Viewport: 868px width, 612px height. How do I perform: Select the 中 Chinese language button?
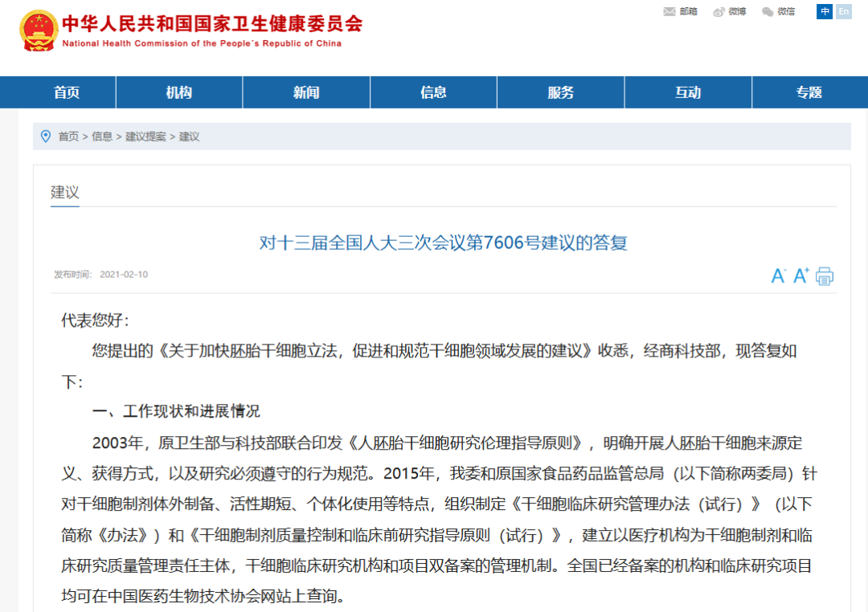point(825,11)
